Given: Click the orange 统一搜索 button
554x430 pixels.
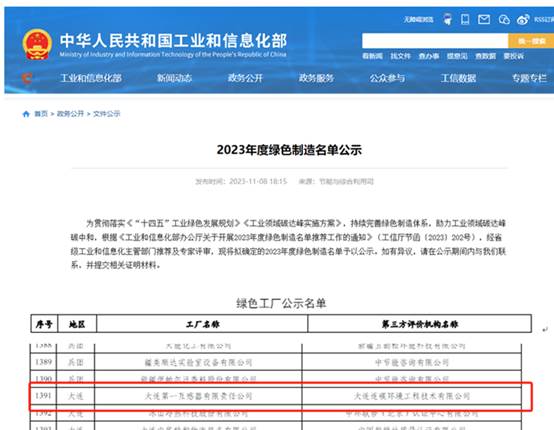Looking at the screenshot, I should tap(531, 41).
